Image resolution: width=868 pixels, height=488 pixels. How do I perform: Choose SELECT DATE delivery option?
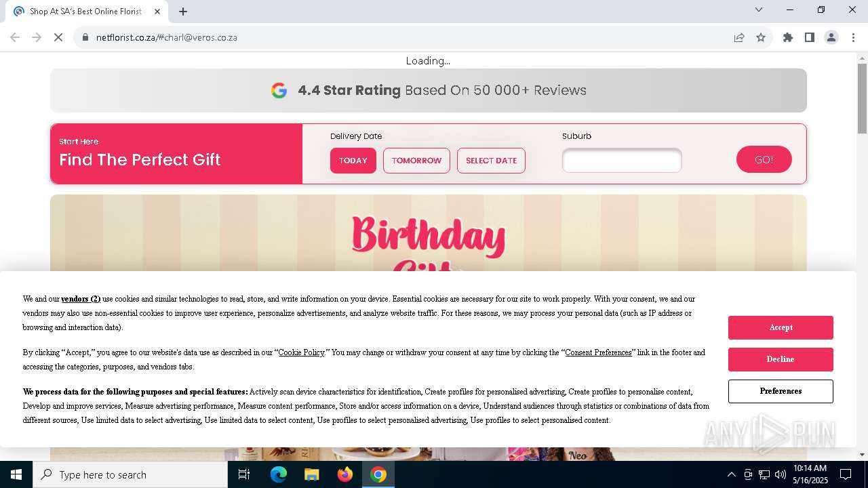tap(491, 161)
